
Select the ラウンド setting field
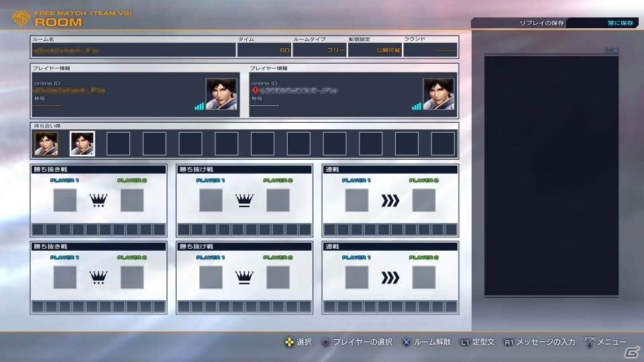click(431, 50)
